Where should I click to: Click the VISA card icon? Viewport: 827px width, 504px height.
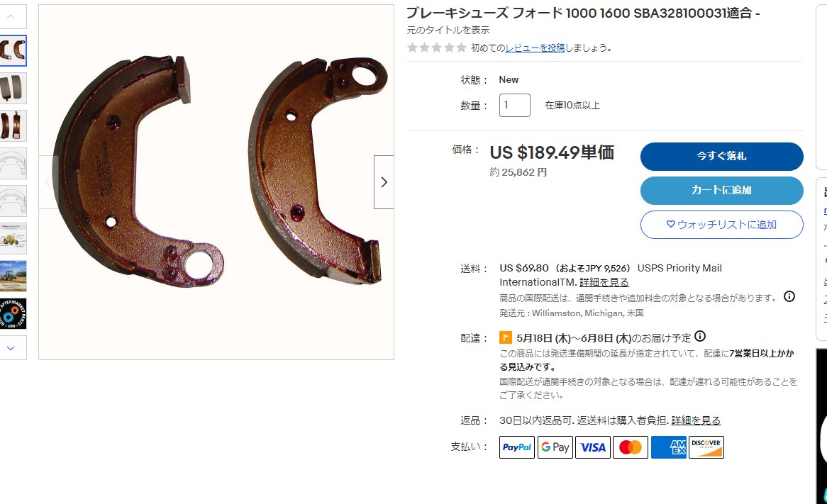(593, 447)
